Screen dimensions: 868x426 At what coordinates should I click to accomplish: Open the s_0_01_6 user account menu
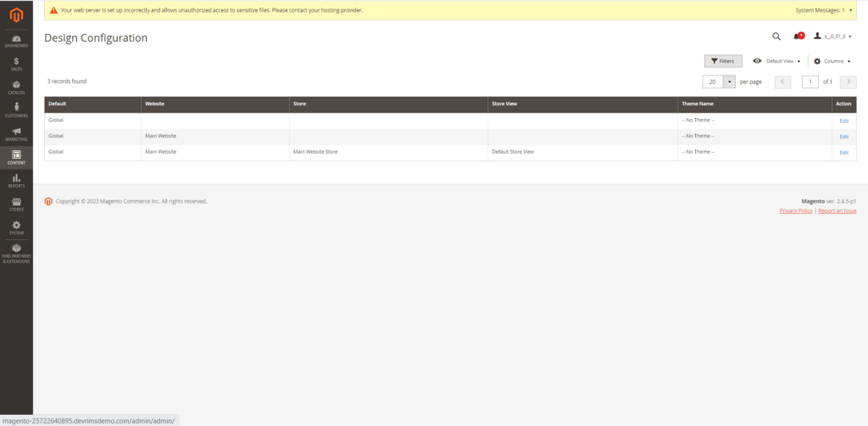pos(832,36)
